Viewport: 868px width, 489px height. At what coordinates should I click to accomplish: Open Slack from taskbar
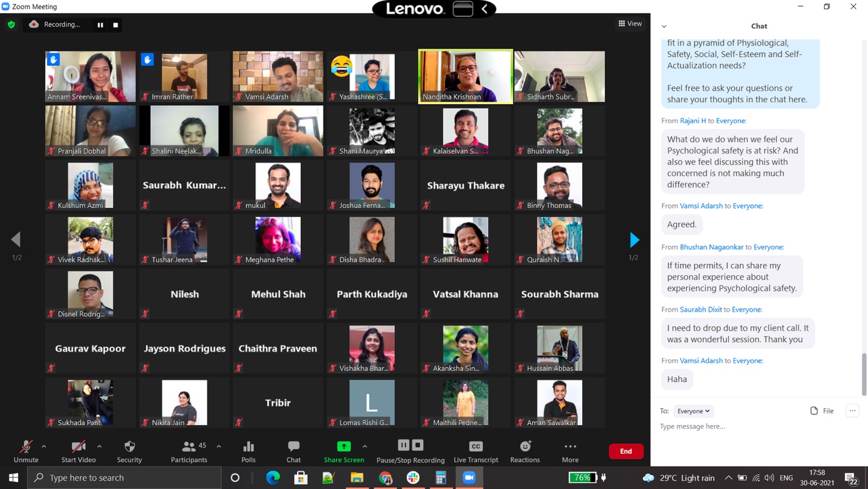coord(413,478)
